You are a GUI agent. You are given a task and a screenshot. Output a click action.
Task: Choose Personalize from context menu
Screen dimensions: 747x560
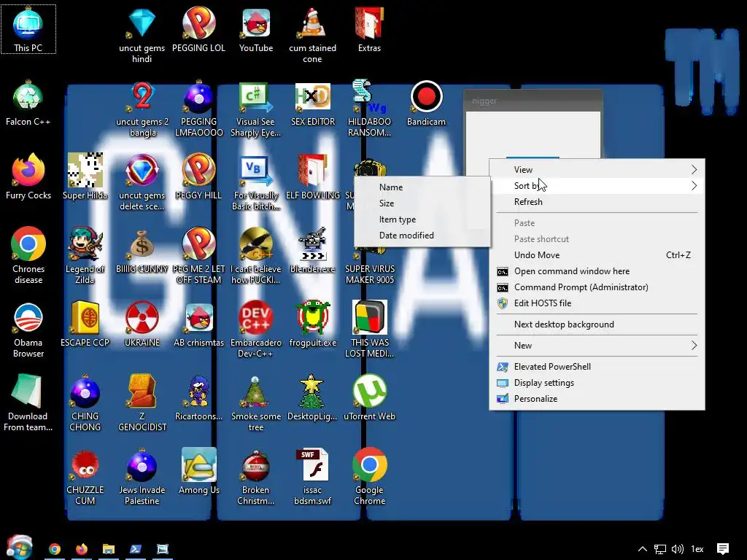point(597,399)
